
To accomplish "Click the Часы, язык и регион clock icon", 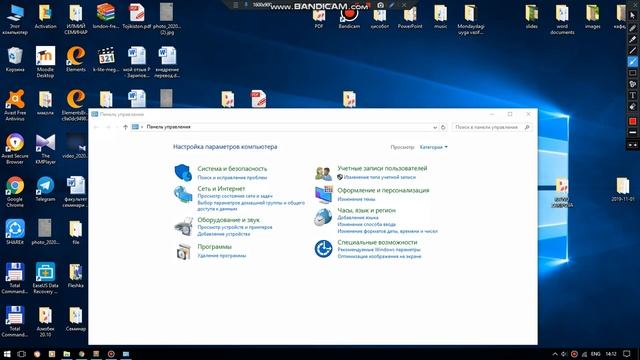I will (x=323, y=217).
